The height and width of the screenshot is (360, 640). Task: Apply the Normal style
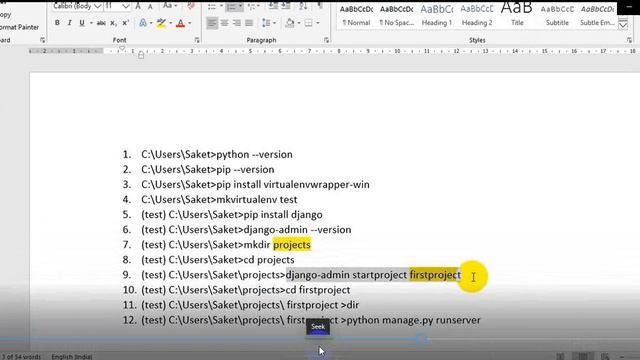[x=356, y=15]
